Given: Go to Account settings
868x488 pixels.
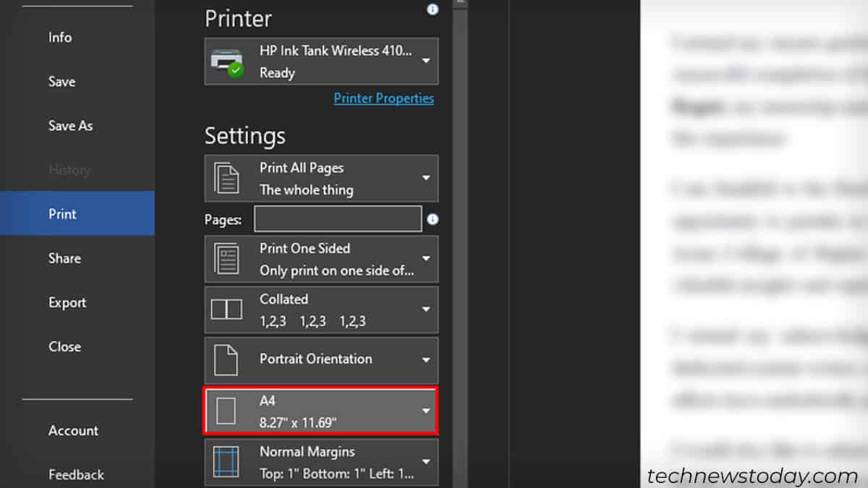Looking at the screenshot, I should (73, 430).
